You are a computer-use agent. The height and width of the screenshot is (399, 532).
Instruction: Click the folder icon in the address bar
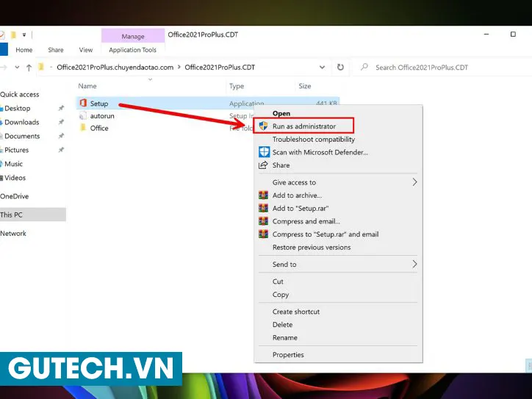[41, 67]
